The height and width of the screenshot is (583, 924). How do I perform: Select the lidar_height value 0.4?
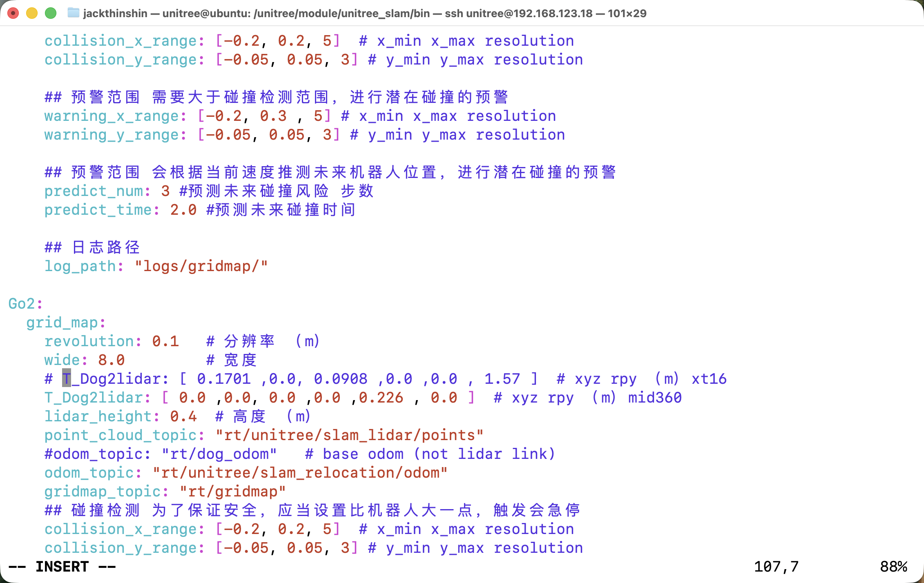point(183,416)
